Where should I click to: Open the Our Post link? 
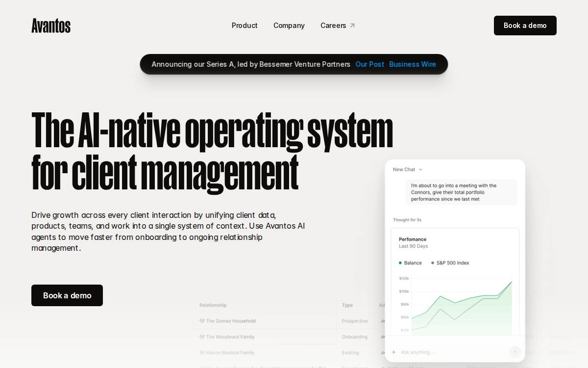click(x=370, y=64)
